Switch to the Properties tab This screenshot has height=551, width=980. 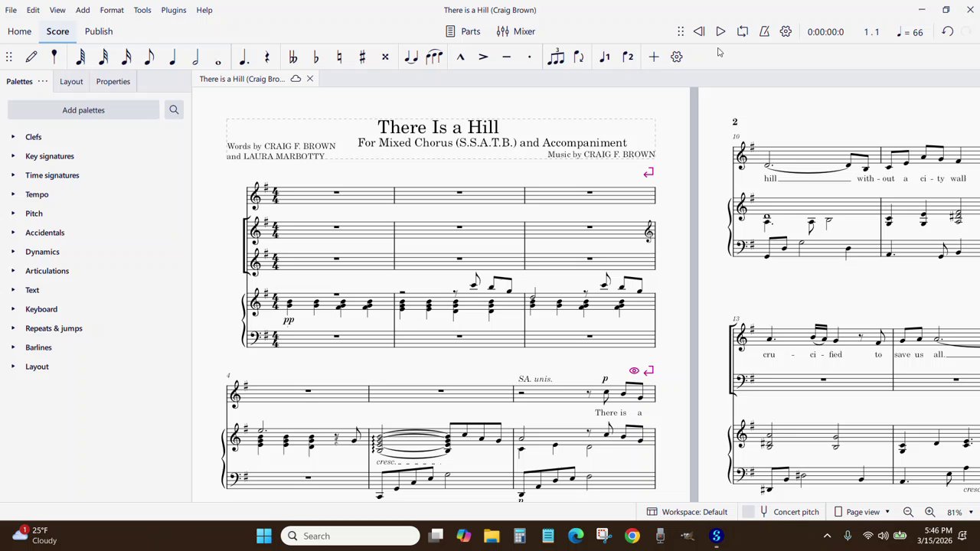click(x=113, y=81)
